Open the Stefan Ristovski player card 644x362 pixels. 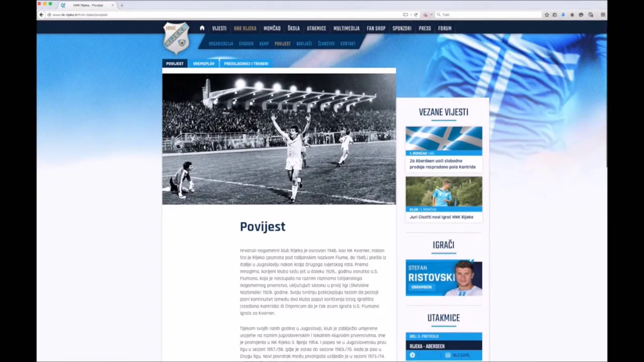pyautogui.click(x=444, y=278)
